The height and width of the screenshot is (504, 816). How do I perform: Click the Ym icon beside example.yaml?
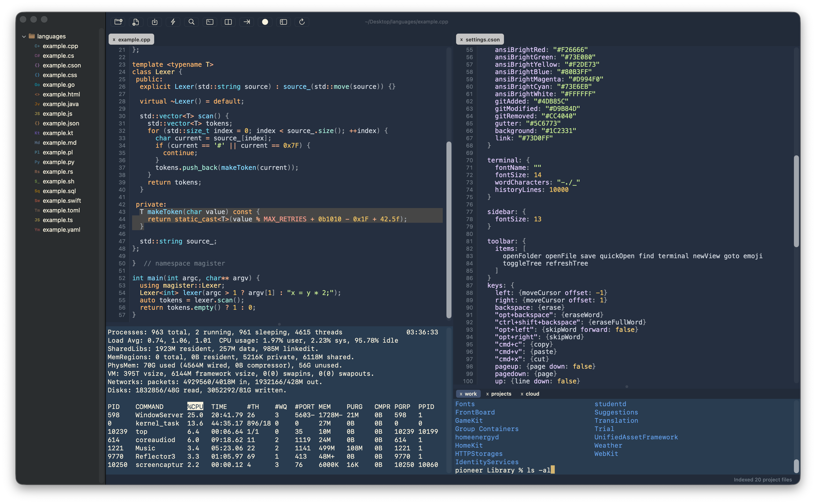pos(37,230)
